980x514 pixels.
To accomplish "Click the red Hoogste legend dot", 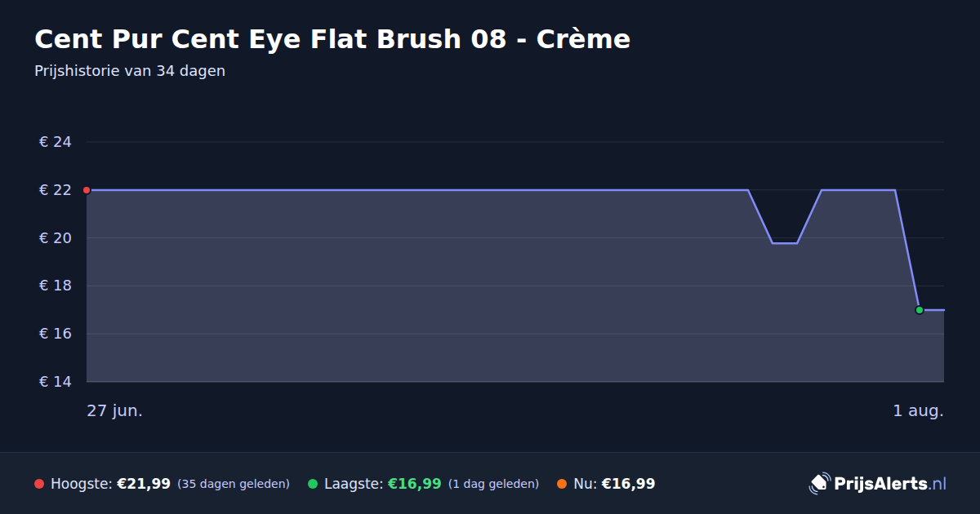I will (39, 484).
